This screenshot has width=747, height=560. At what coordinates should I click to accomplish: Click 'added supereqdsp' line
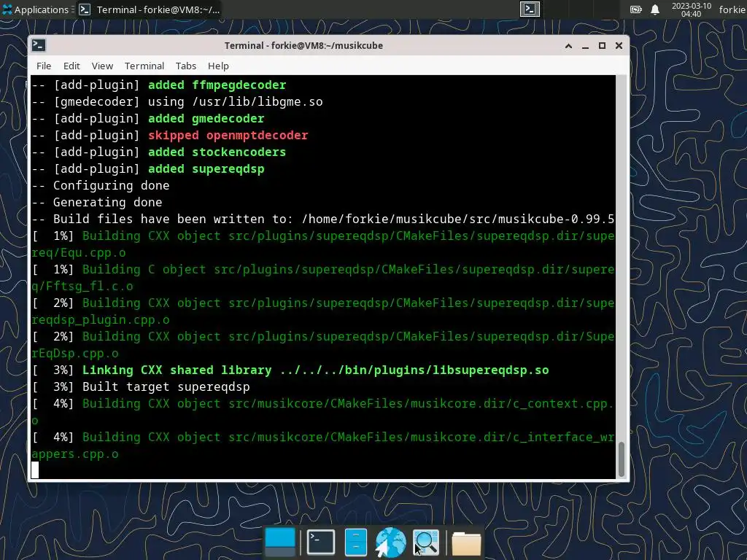pos(147,168)
